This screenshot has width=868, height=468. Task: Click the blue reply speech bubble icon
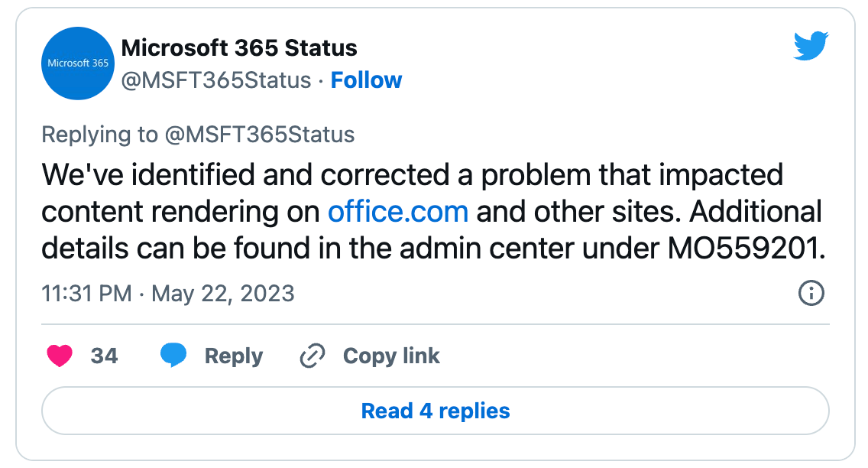(x=173, y=356)
